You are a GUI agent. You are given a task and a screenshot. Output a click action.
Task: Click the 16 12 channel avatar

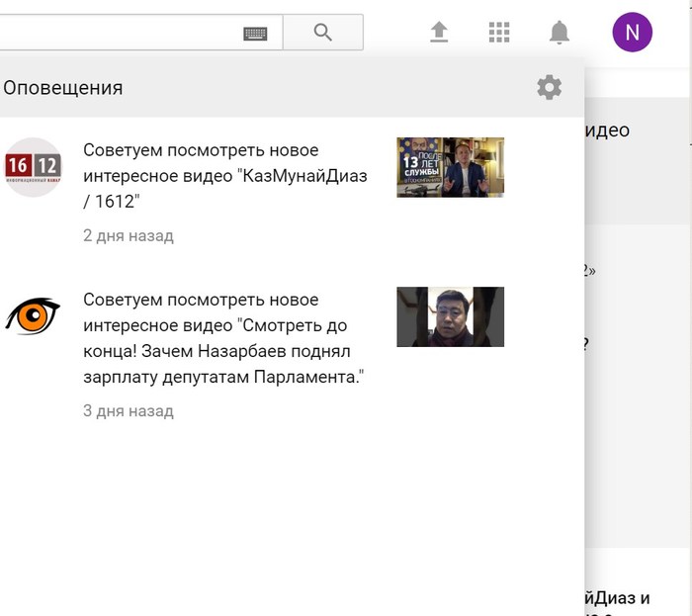pos(33,166)
